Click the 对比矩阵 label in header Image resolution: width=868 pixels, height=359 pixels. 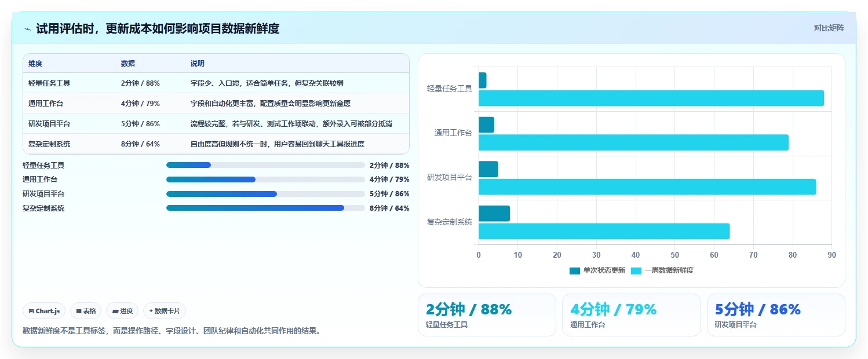(829, 28)
